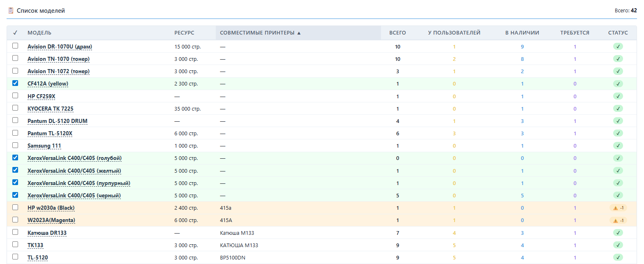Click the Список моделей heading
Image resolution: width=644 pixels, height=264 pixels.
pos(41,11)
